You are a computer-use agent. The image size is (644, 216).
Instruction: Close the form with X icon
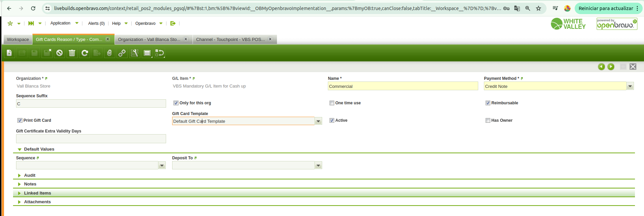tap(633, 67)
